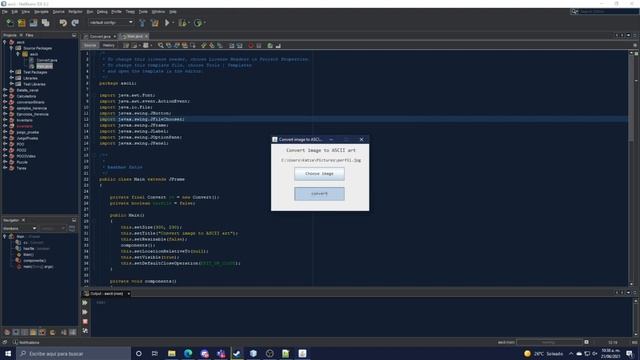Screen dimensions: 640x360
Task: Collapse the ascii project node
Action: pyautogui.click(x=5, y=42)
